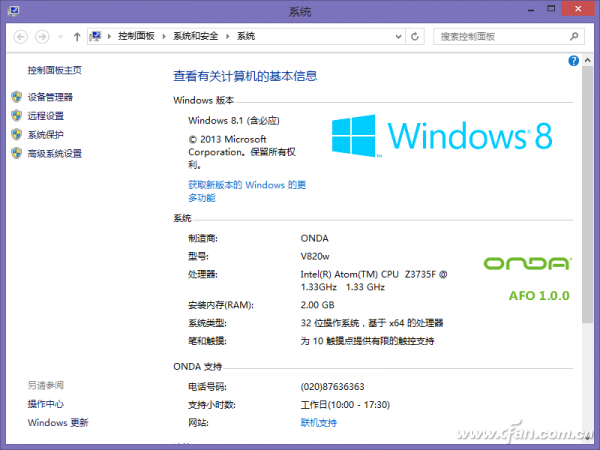Click the scrollbar up arrow
This screenshot has height=450, width=600.
[588, 60]
